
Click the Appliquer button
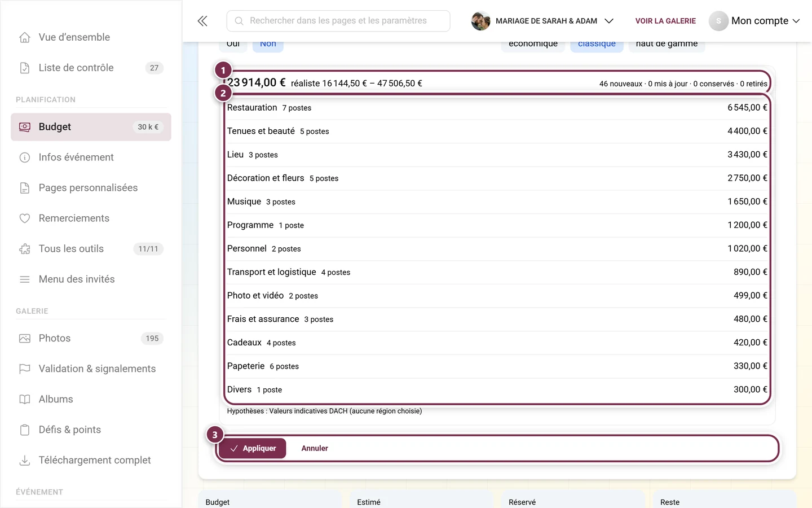[x=252, y=448]
